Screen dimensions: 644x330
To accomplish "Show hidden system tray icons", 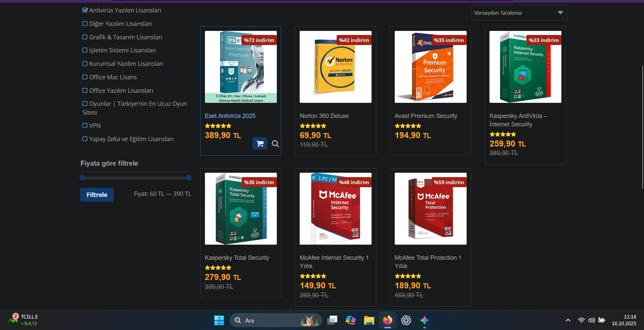I will (x=568, y=320).
